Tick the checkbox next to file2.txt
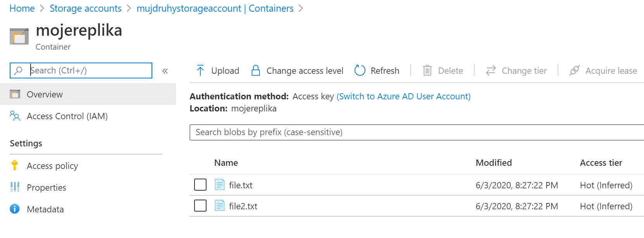This screenshot has height=238, width=644. point(200,206)
